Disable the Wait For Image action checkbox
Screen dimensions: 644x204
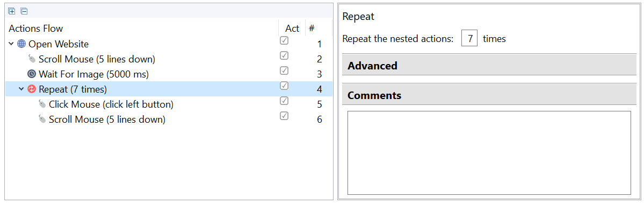284,71
